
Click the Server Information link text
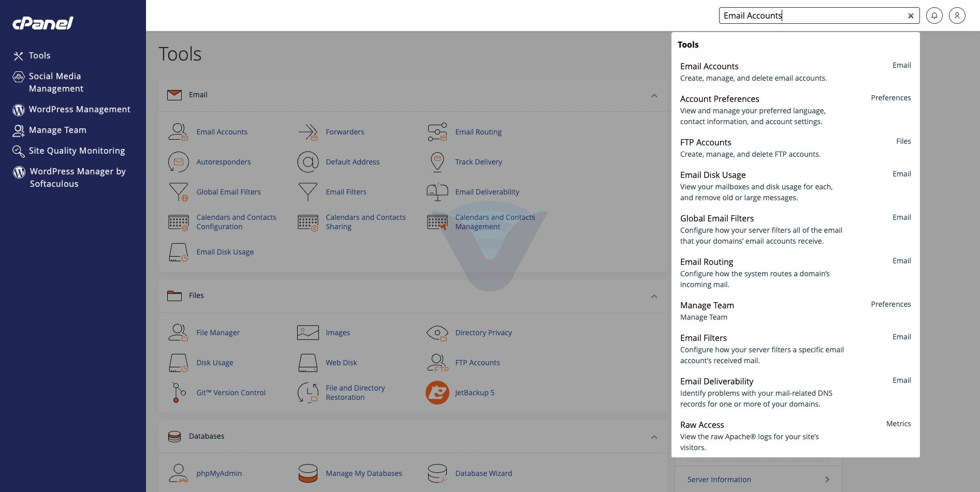(x=719, y=480)
